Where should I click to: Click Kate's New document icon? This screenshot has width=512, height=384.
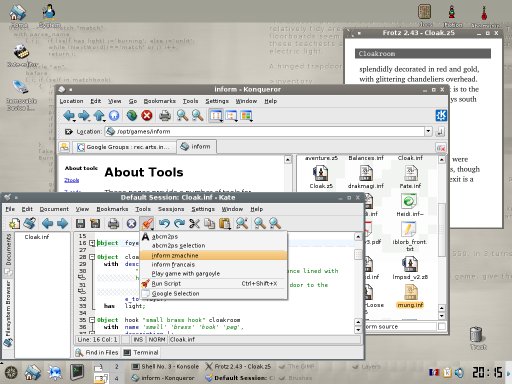[x=14, y=224]
